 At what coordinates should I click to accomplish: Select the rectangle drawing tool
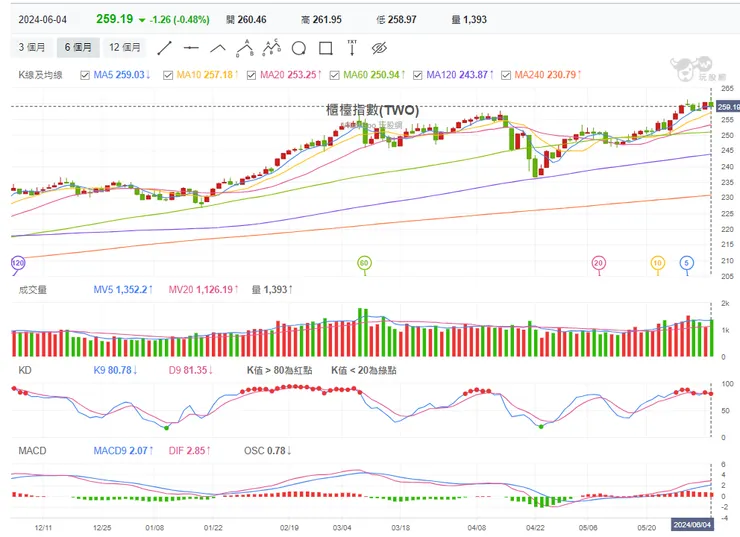(325, 47)
